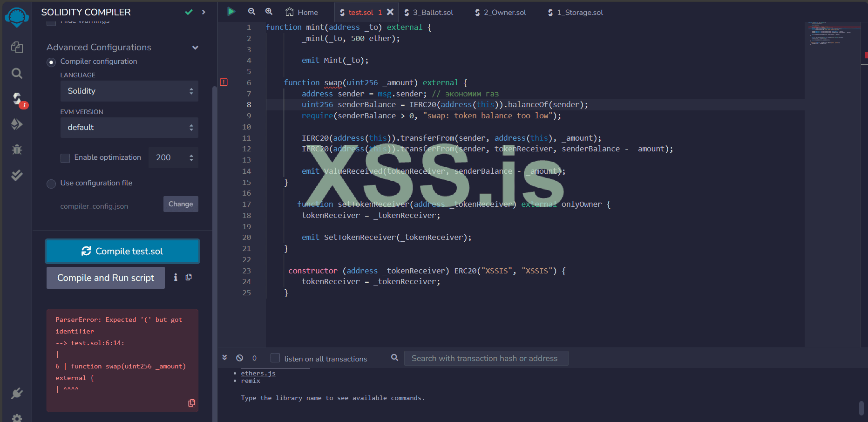The width and height of the screenshot is (868, 422).
Task: Open the Debugger bug icon
Action: tap(17, 150)
